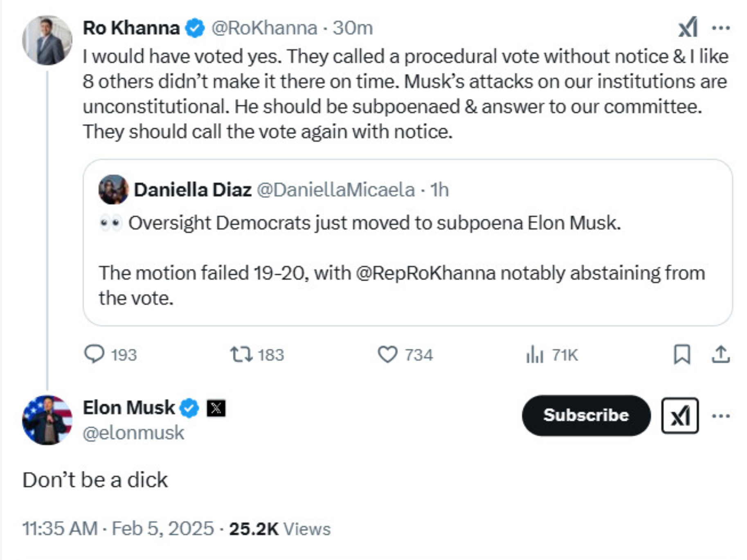Open the @elonmusk handle link

pos(133,432)
